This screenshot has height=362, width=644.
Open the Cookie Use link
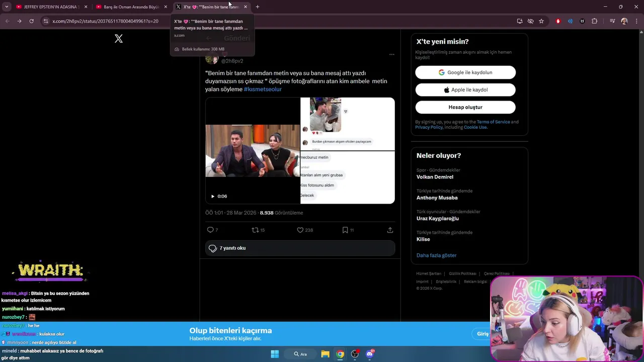(x=475, y=127)
